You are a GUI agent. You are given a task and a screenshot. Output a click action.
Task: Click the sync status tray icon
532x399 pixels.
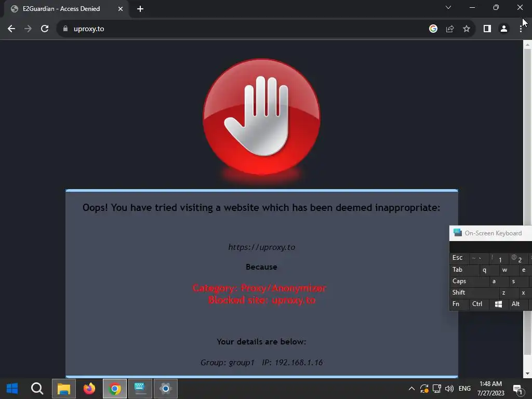tap(424, 389)
